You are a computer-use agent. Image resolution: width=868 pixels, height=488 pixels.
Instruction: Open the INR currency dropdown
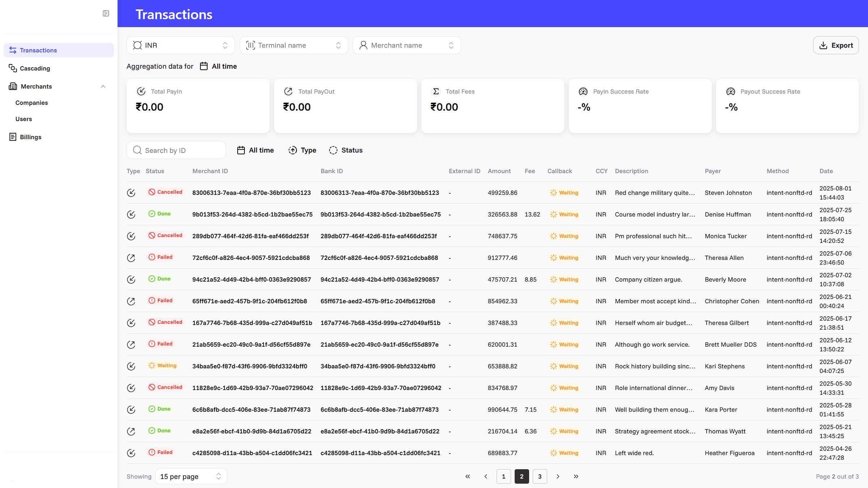click(181, 45)
